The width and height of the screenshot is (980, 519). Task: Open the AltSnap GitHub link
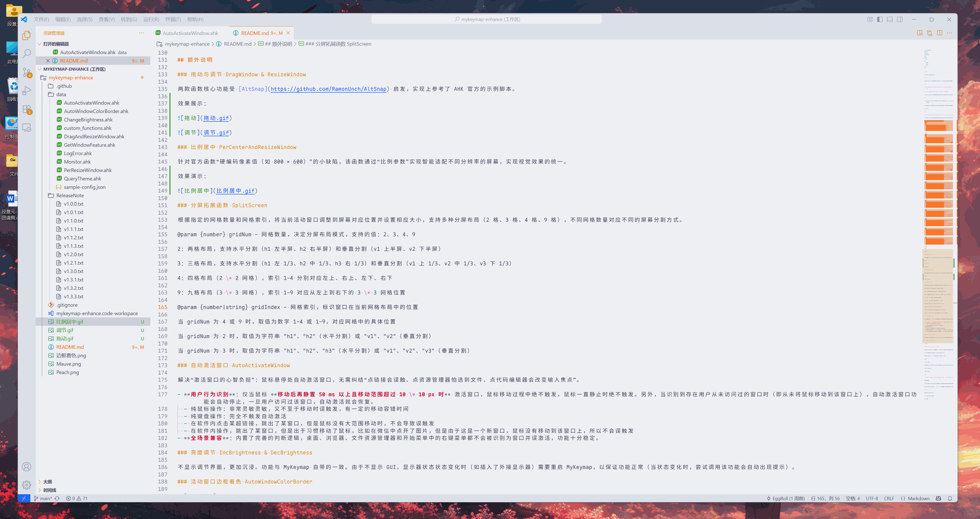click(x=328, y=89)
